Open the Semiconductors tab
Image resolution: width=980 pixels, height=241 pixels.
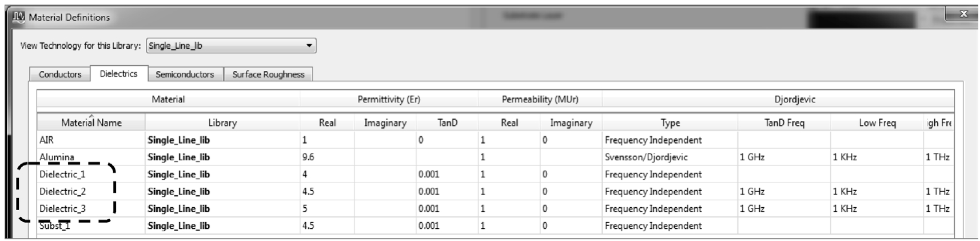click(185, 74)
